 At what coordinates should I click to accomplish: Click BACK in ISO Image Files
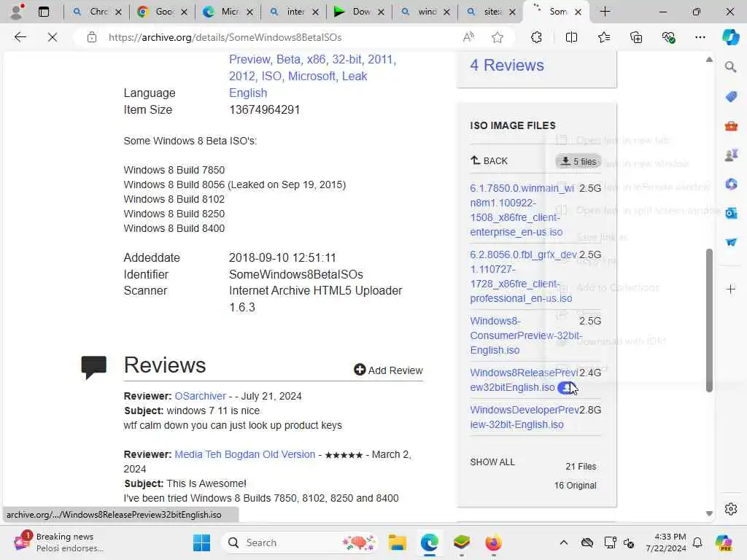click(489, 161)
